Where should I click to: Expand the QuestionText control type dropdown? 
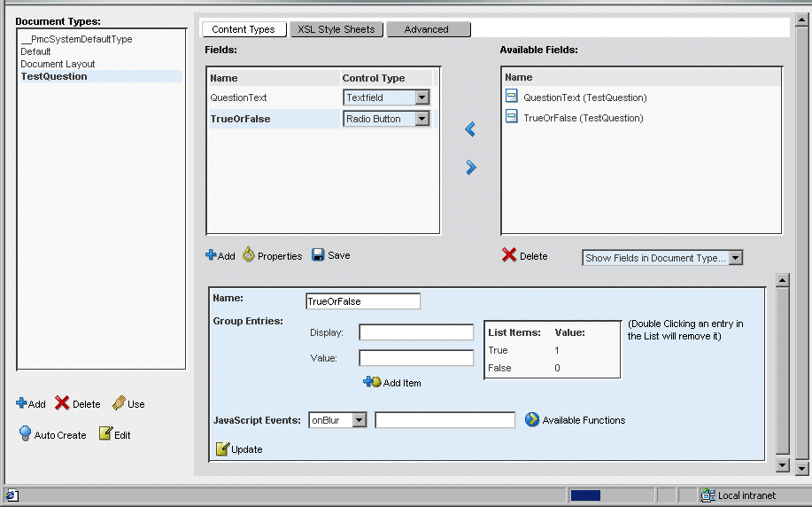click(421, 97)
